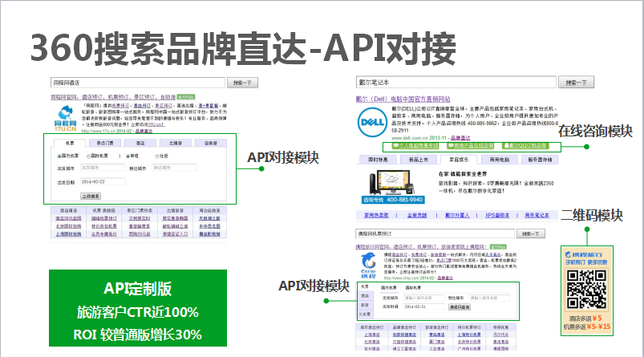Screen dimensions: 644x357
Task: Open the 自助游 tab
Action: [211, 143]
